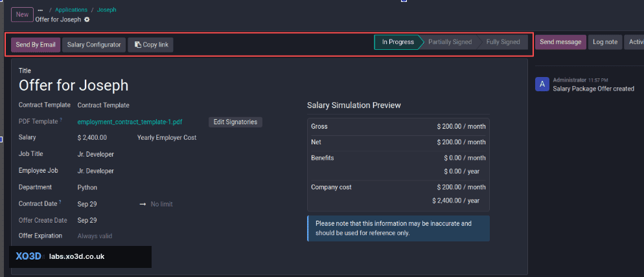Set Offer Expiration Always valid field
644x277 pixels.
[95, 236]
